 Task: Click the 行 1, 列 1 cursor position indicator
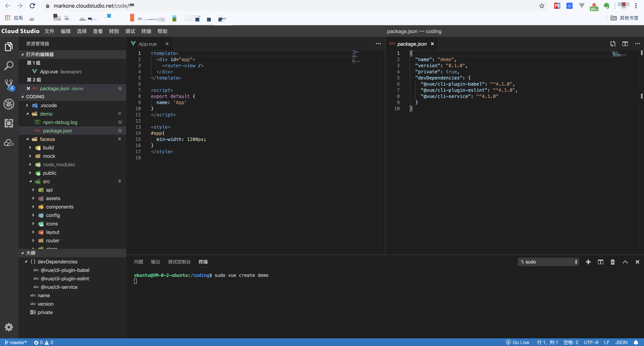[x=547, y=342]
